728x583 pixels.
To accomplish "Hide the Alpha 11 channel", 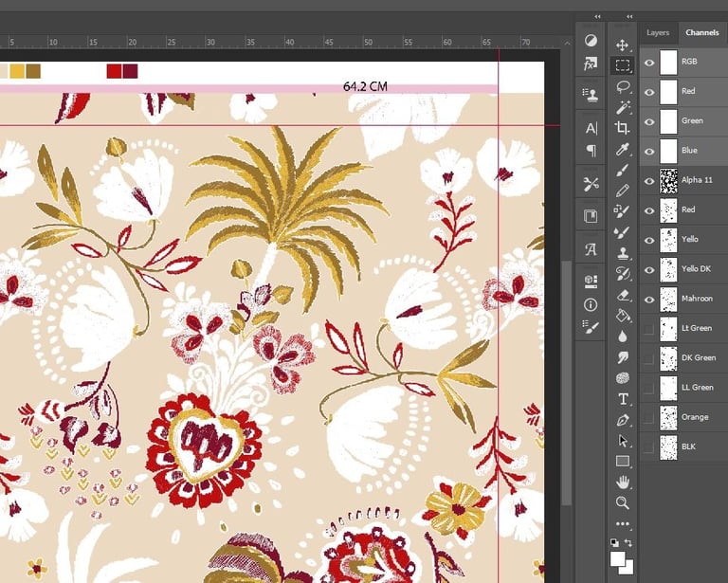I will [x=649, y=181].
